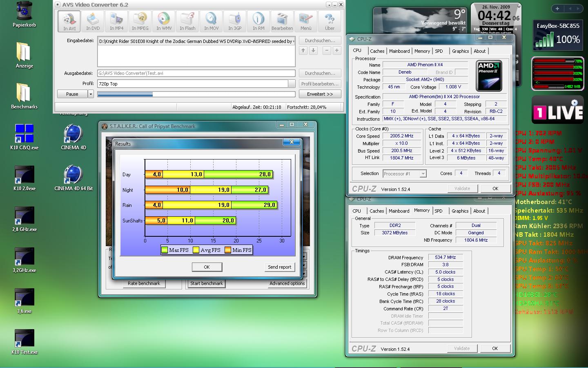Open the Benchmarks folder

click(24, 96)
